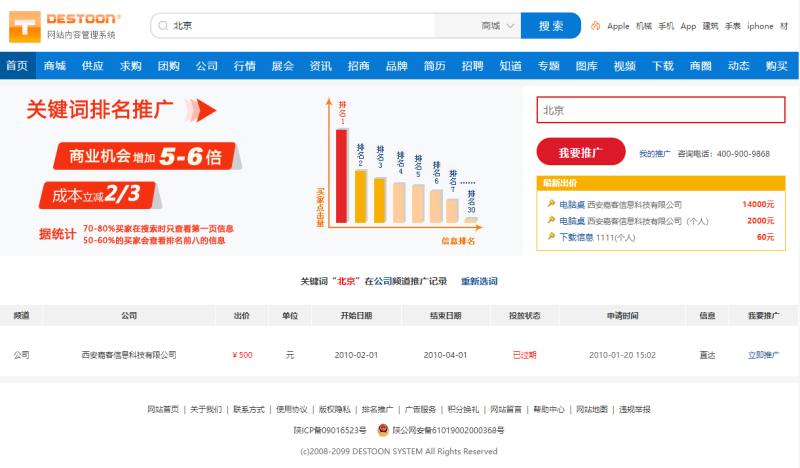Click the keyword ranking promotion banner
Screen dimensions: 800x468
click(x=261, y=170)
